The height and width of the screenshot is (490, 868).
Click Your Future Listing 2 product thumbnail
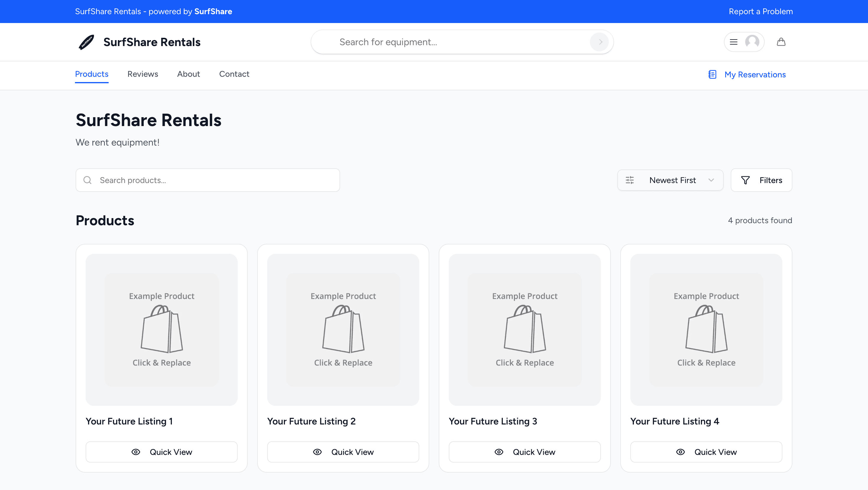pyautogui.click(x=343, y=330)
